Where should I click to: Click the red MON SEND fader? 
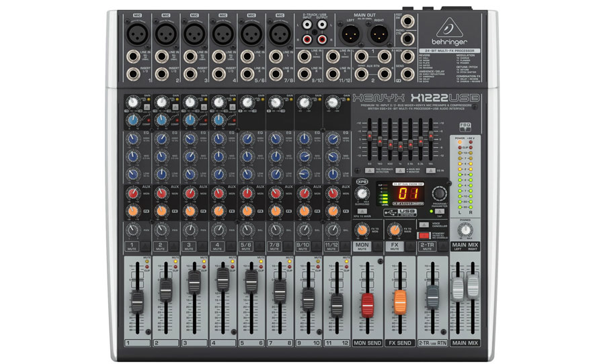[x=367, y=305]
